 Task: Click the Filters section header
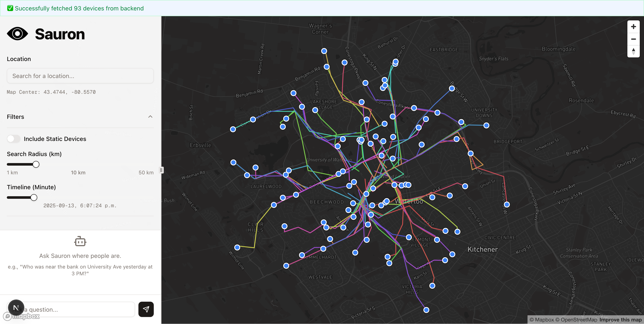tap(16, 117)
